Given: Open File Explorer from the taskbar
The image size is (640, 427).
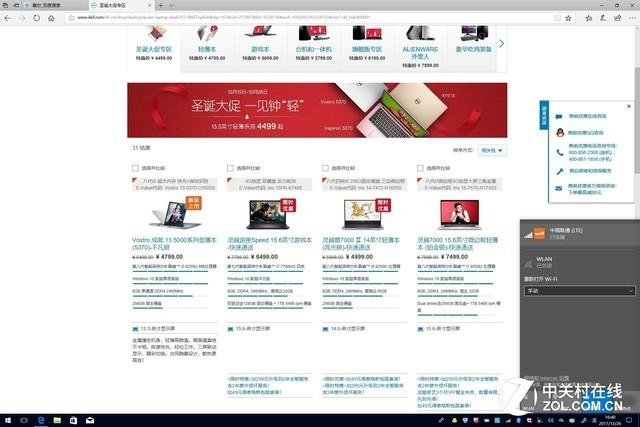Looking at the screenshot, I should pyautogui.click(x=57, y=420).
